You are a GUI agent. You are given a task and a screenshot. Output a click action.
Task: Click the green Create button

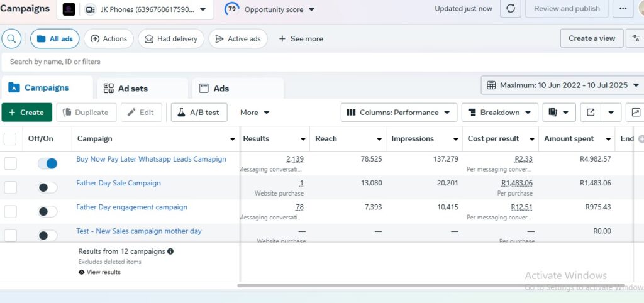26,113
